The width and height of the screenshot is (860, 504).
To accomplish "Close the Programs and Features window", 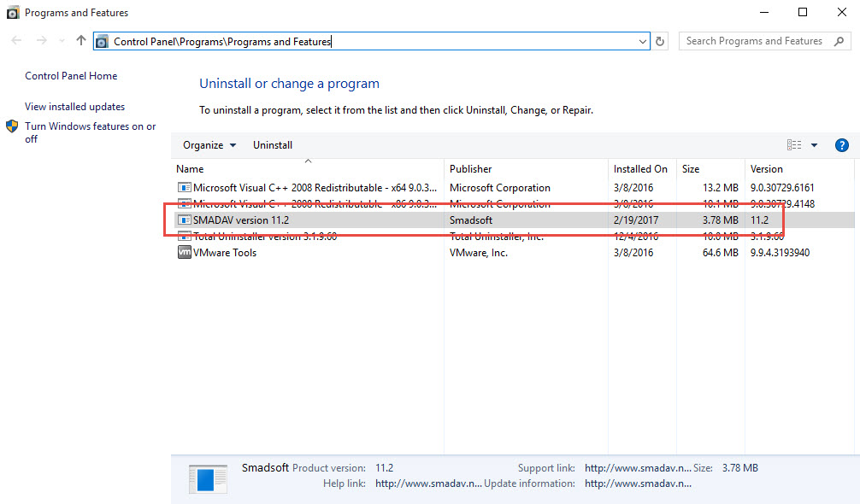I will click(x=842, y=12).
